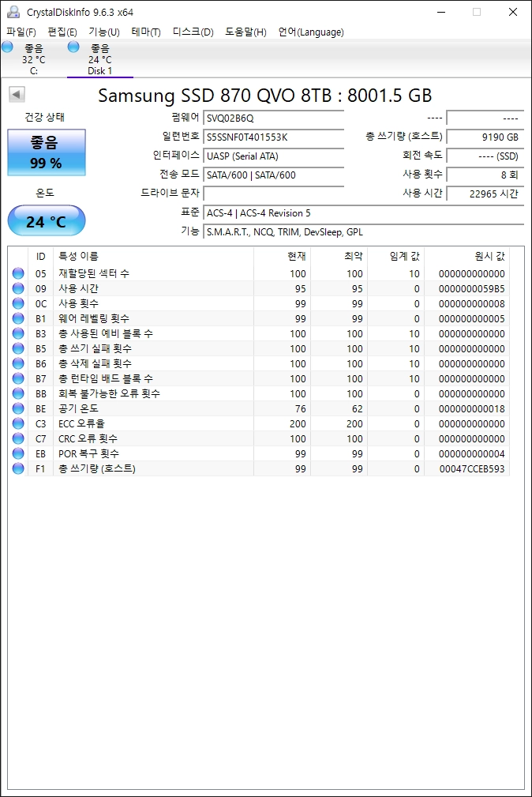This screenshot has width=532, height=797.
Task: Click status orb for ID 0C 사용 횟수 row
Action: (18, 303)
